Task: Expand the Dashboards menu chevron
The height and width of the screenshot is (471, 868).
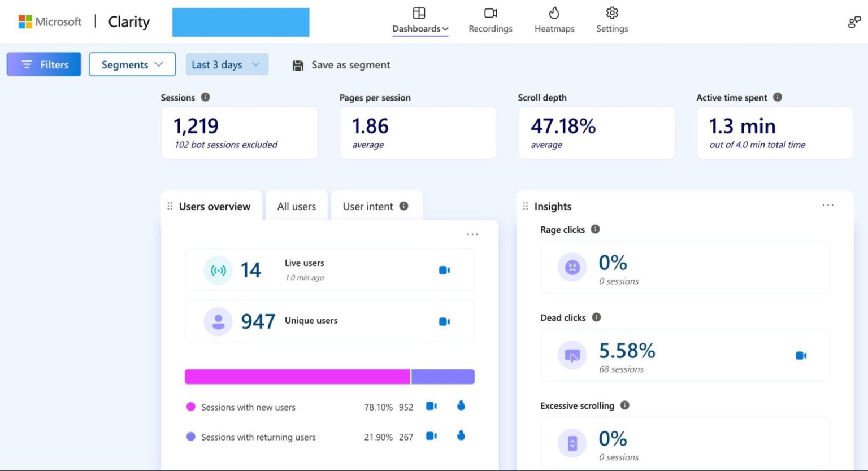Action: tap(446, 29)
